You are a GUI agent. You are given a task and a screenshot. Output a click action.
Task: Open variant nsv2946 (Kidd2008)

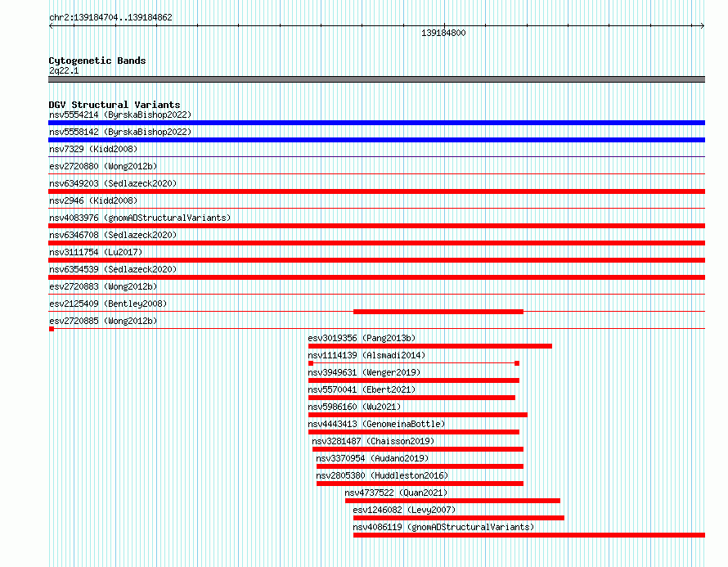click(x=93, y=200)
